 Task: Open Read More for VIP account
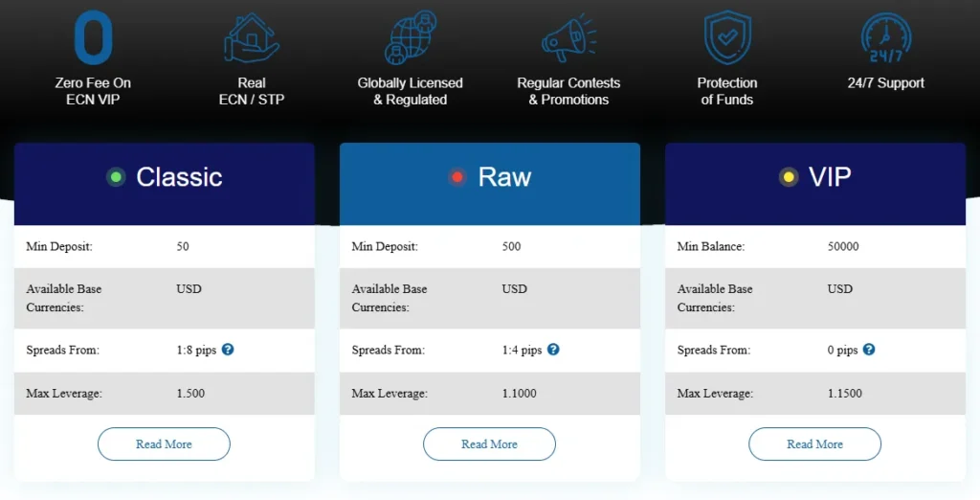click(814, 444)
